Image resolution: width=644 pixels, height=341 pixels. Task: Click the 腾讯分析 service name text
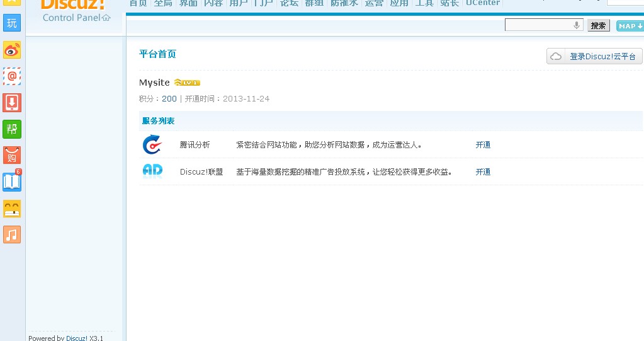(195, 145)
